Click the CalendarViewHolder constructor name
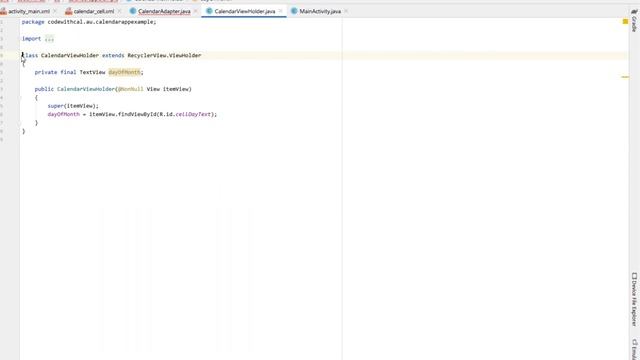640x360 pixels. pyautogui.click(x=86, y=89)
